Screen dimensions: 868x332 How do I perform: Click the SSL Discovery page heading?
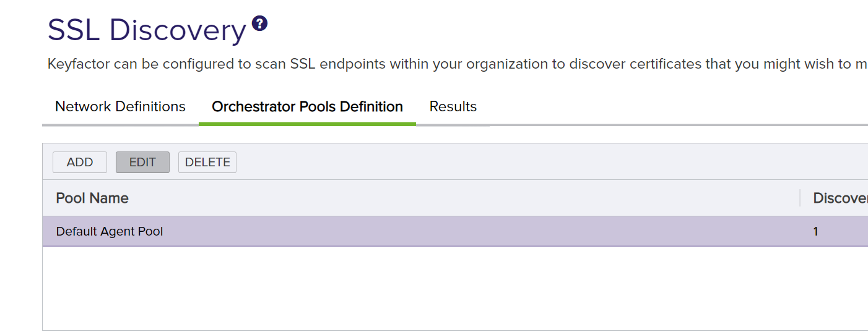click(147, 30)
